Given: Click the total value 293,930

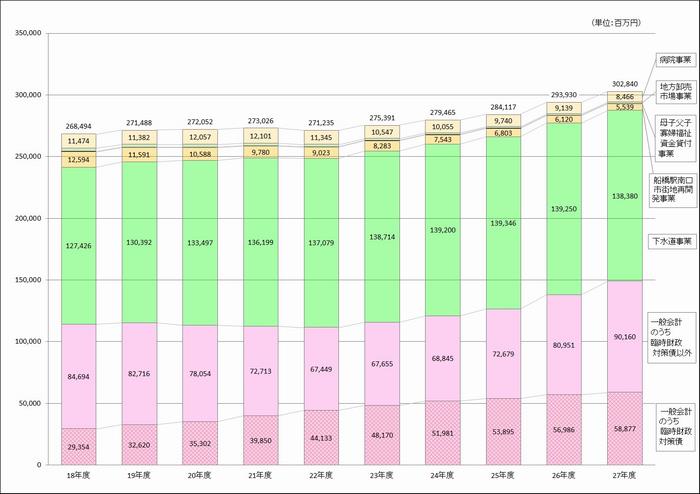Looking at the screenshot, I should [564, 95].
